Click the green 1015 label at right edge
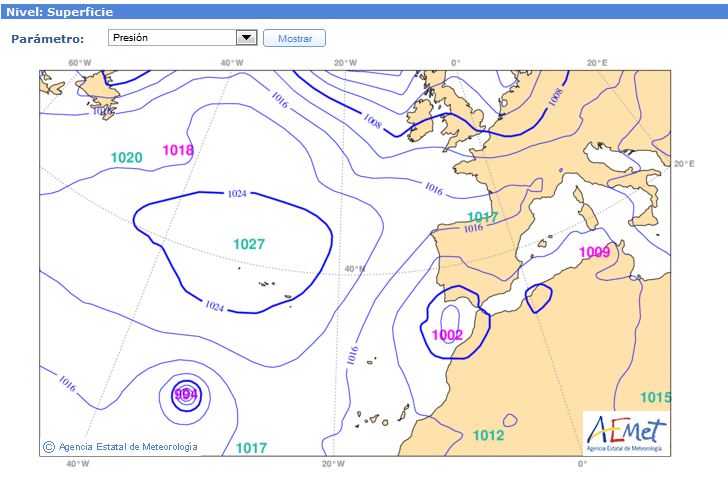Viewport: 728px width, 482px height. 655,397
